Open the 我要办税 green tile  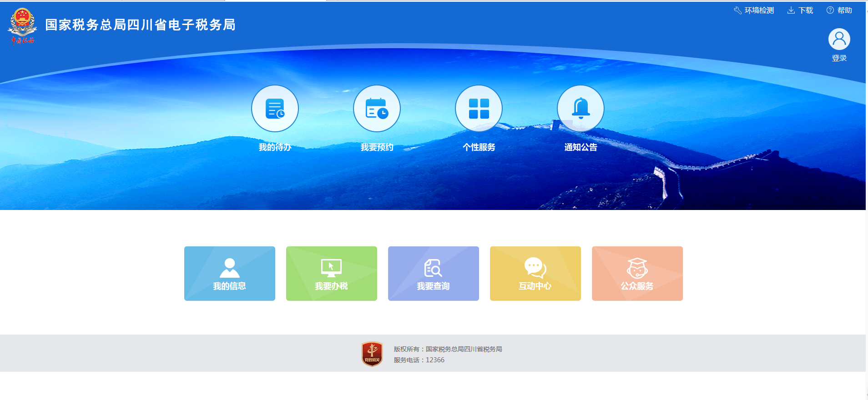click(x=332, y=273)
